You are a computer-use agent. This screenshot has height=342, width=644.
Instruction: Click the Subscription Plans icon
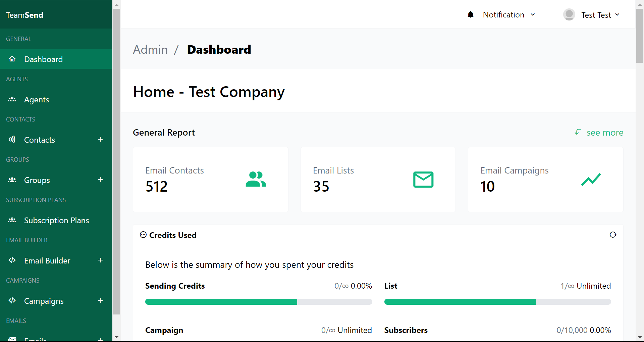[x=12, y=220]
